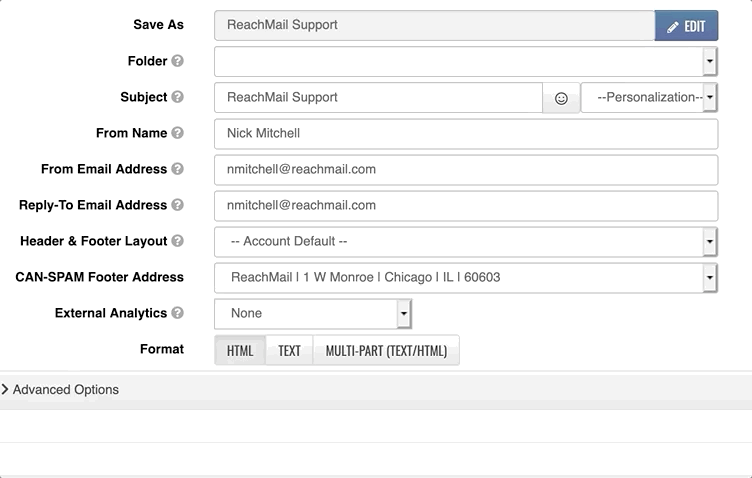Show help for External Analytics
The width and height of the screenshot is (752, 478).
coord(177,313)
